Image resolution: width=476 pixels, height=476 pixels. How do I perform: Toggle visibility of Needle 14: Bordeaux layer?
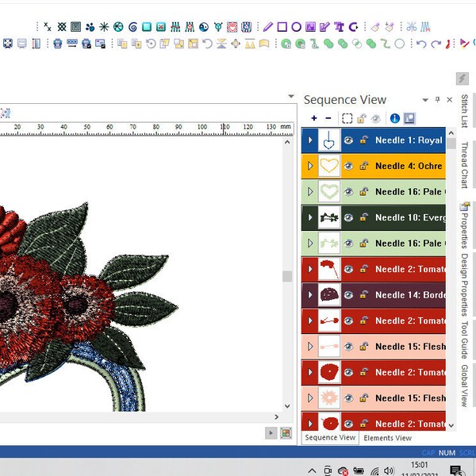tap(348, 295)
